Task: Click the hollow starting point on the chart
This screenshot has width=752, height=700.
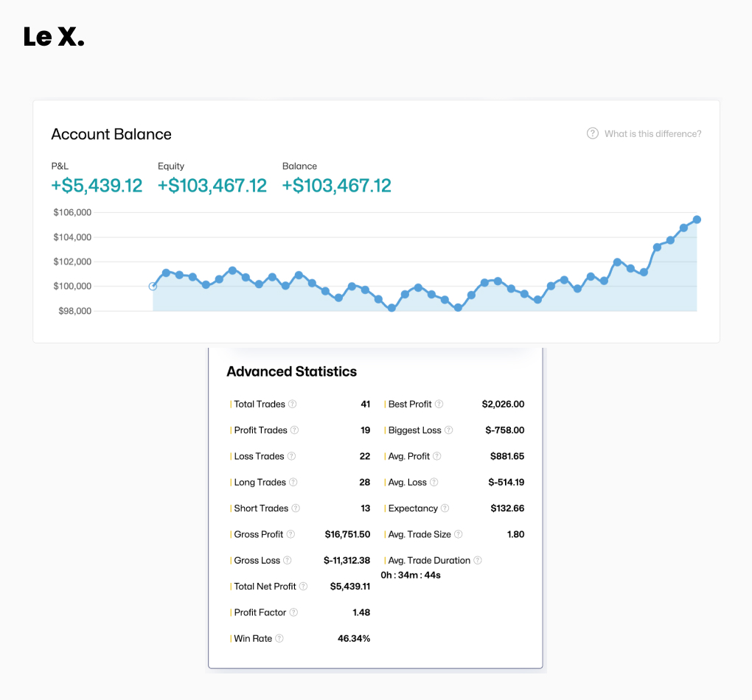Action: pyautogui.click(x=153, y=287)
